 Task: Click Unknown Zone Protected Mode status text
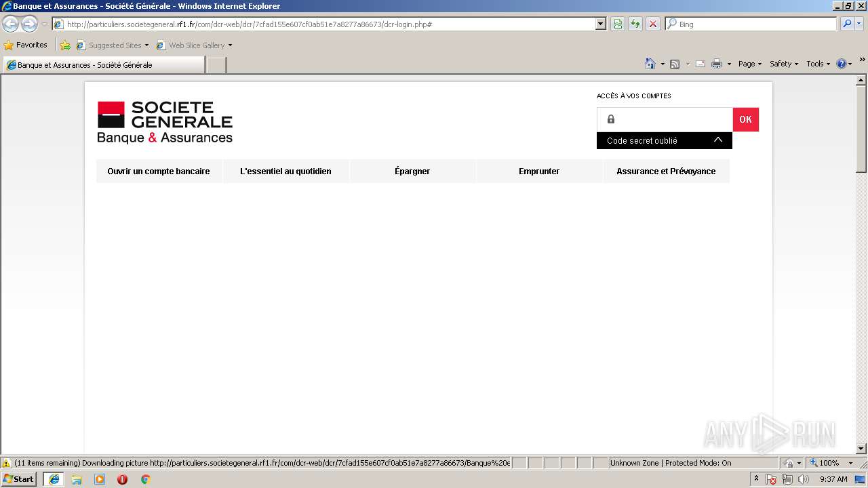click(x=671, y=464)
